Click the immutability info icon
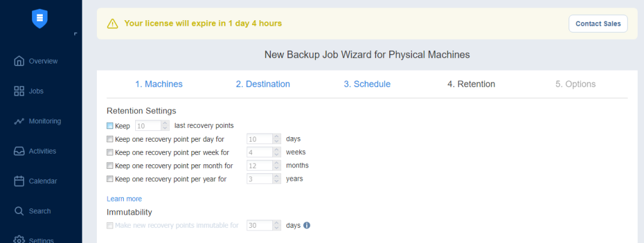The image size is (644, 243). coord(306,225)
